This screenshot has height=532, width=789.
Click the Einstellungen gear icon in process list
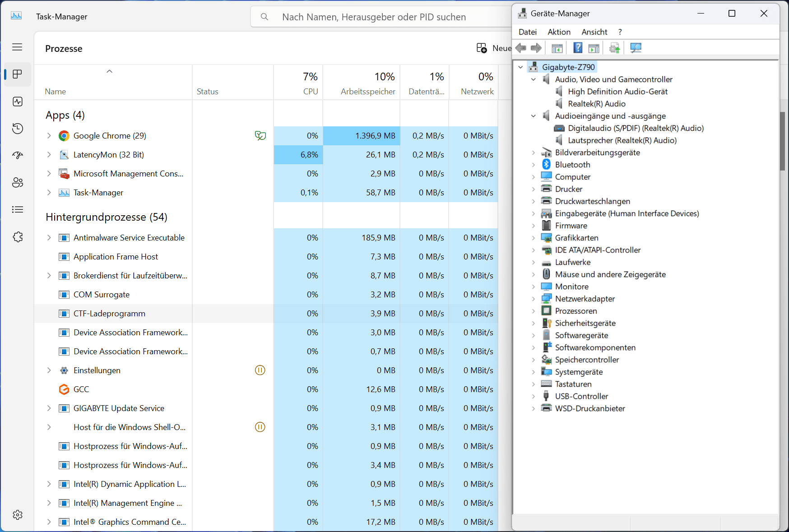(x=64, y=370)
